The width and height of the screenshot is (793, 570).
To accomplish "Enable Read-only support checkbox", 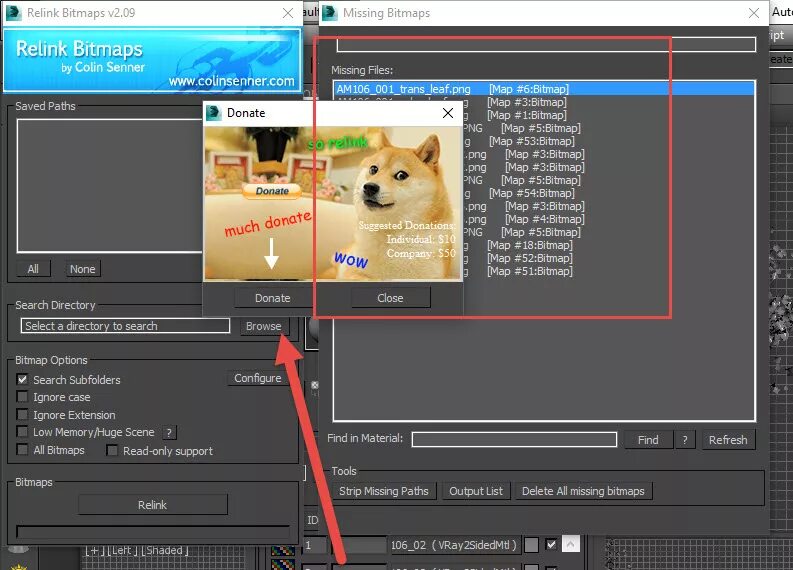I will (x=112, y=450).
